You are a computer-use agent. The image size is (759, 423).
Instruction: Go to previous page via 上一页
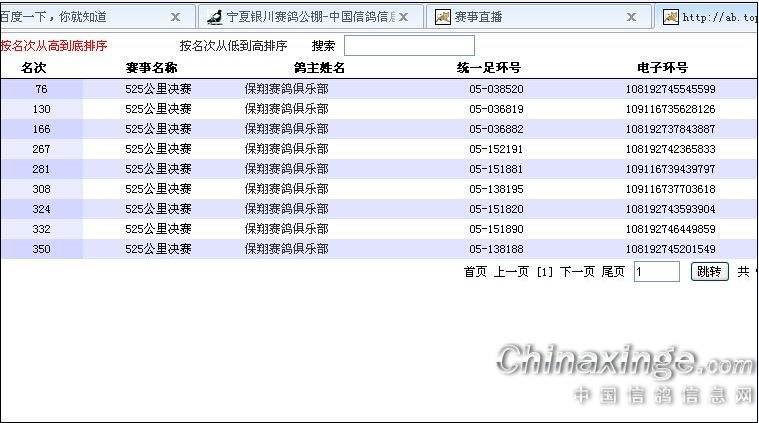(x=510, y=272)
